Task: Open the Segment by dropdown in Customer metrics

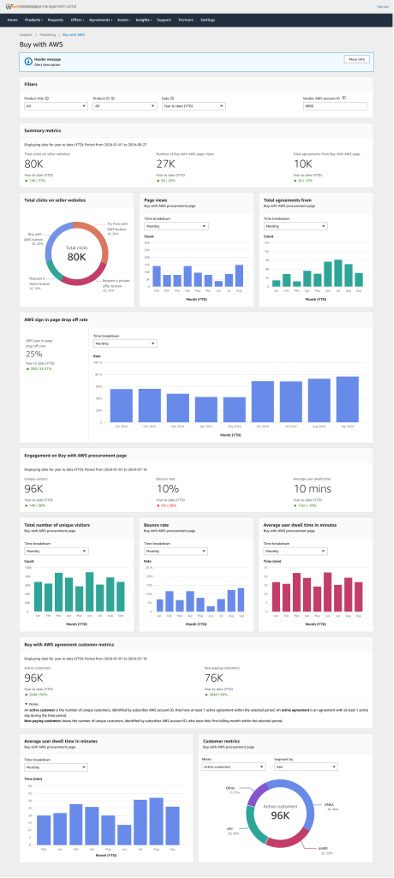Action: pyautogui.click(x=306, y=767)
